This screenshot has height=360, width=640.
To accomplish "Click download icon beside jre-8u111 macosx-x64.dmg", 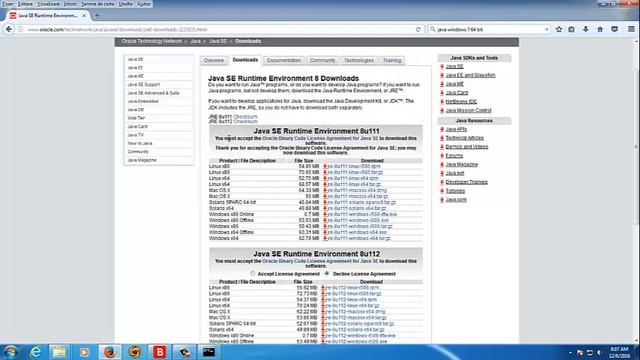I will coord(325,190).
